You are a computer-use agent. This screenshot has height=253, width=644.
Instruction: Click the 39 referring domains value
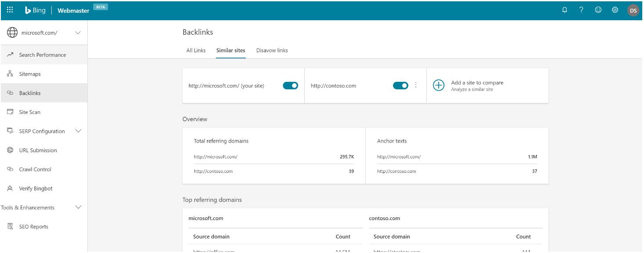pos(351,171)
